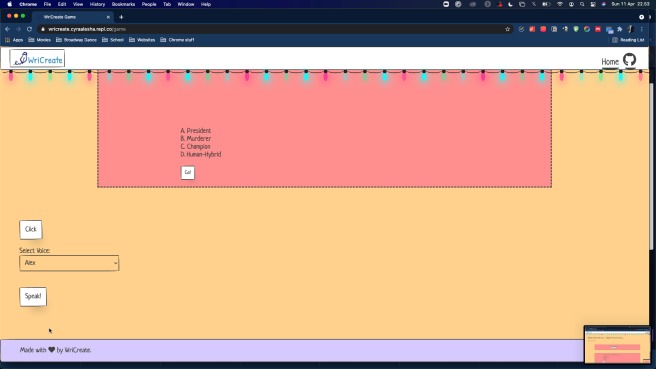This screenshot has width=656, height=369.
Task: Open the macOS Spotlight search icon
Action: pyautogui.click(x=582, y=4)
